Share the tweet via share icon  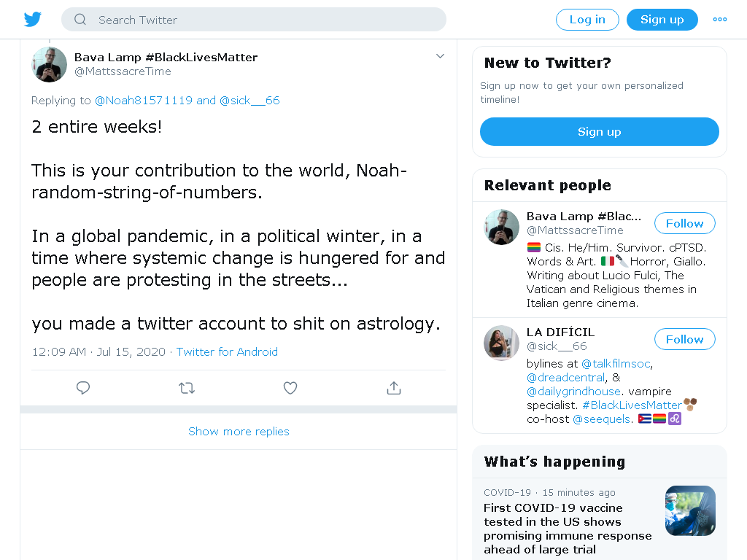(x=393, y=388)
